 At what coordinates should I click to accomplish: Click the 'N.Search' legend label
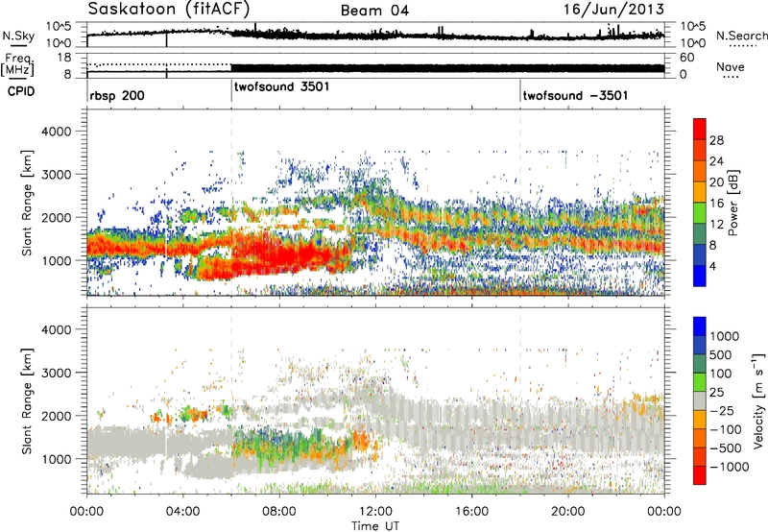(x=741, y=36)
